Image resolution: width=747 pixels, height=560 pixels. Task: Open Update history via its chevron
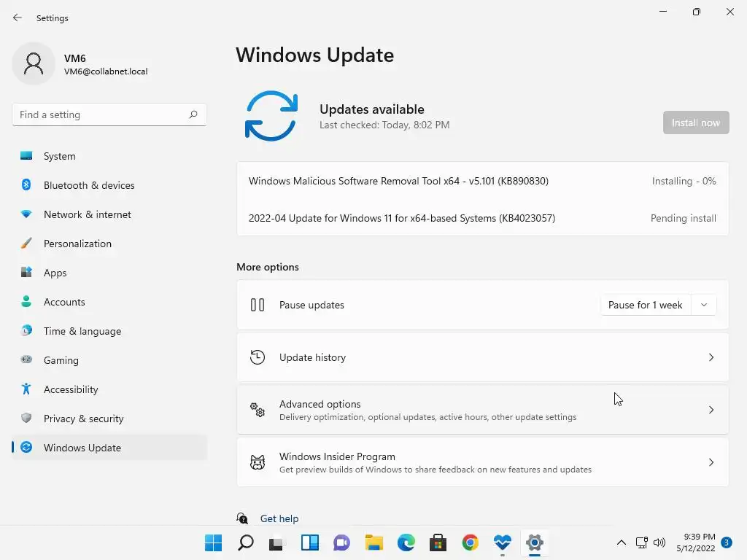pyautogui.click(x=711, y=357)
